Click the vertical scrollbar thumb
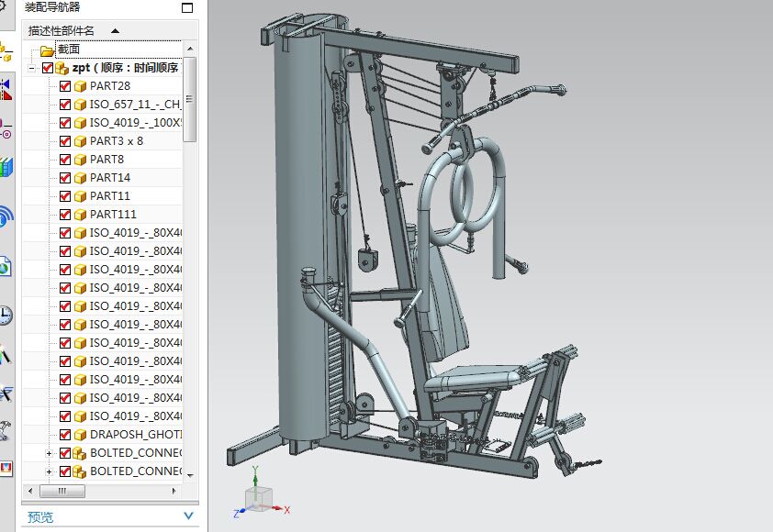 click(x=190, y=99)
